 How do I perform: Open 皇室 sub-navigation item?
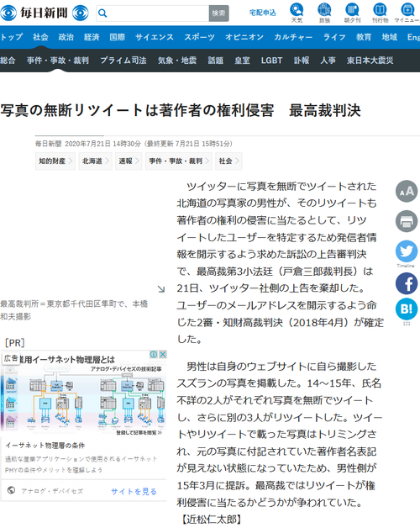pos(242,61)
